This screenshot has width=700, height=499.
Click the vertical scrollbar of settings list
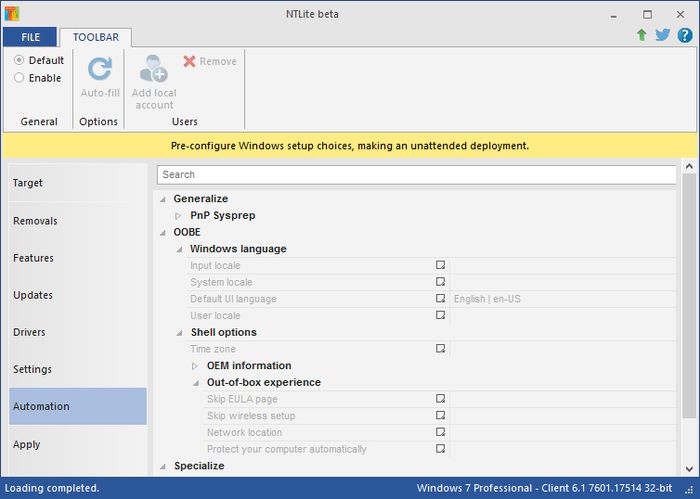coord(689,300)
